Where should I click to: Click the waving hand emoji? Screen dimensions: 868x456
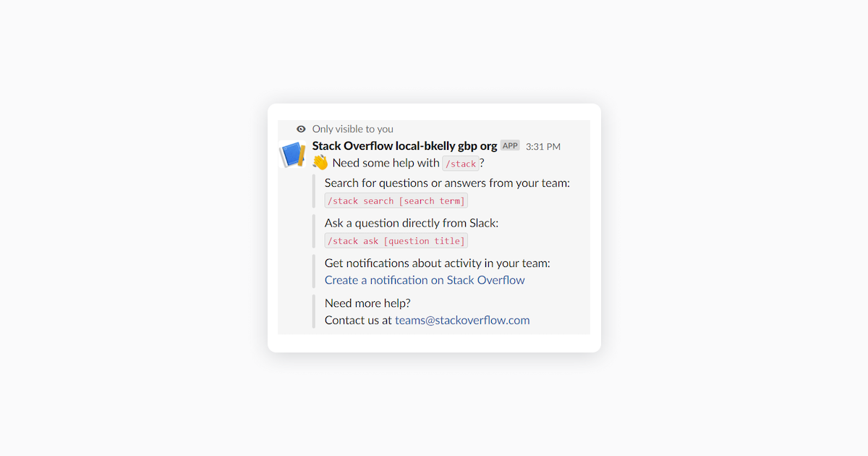pyautogui.click(x=320, y=163)
